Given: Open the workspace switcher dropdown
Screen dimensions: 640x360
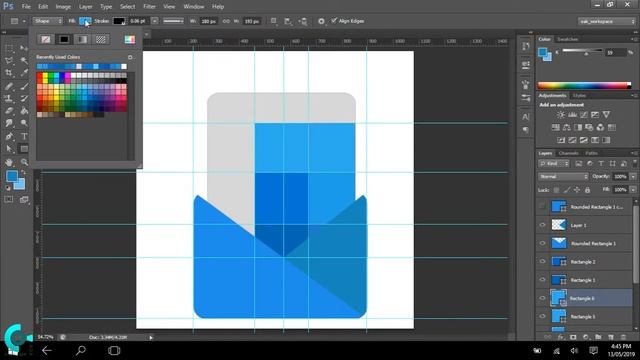Looking at the screenshot, I should pyautogui.click(x=606, y=21).
